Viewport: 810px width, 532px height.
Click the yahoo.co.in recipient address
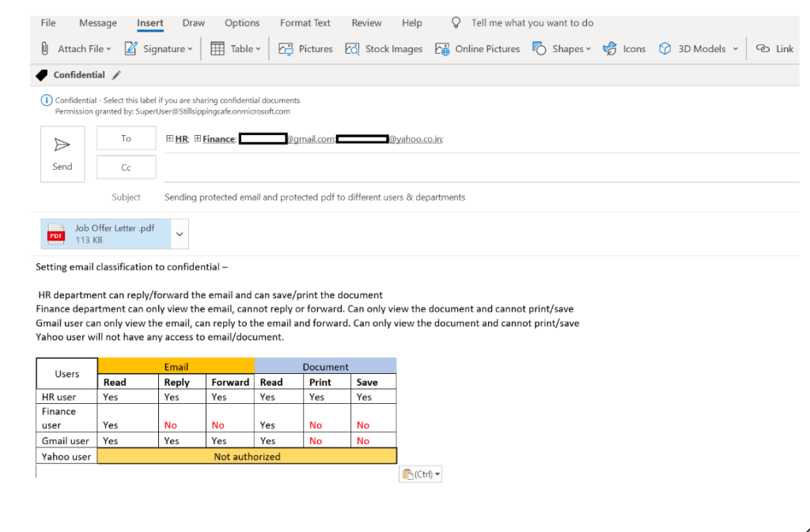point(389,139)
